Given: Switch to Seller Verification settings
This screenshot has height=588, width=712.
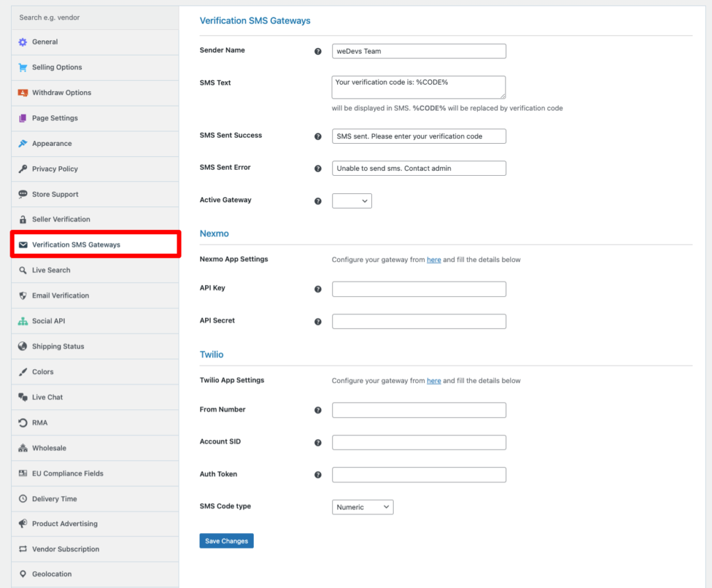Looking at the screenshot, I should pos(95,220).
